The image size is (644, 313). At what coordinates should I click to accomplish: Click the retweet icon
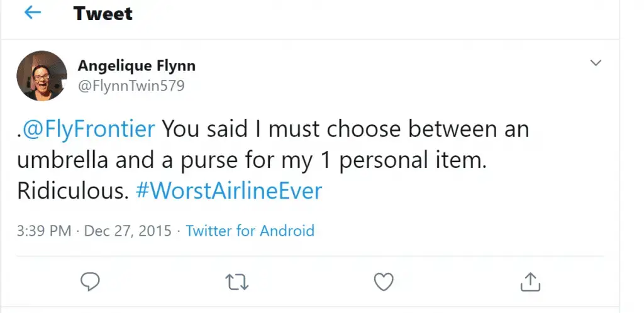(237, 282)
